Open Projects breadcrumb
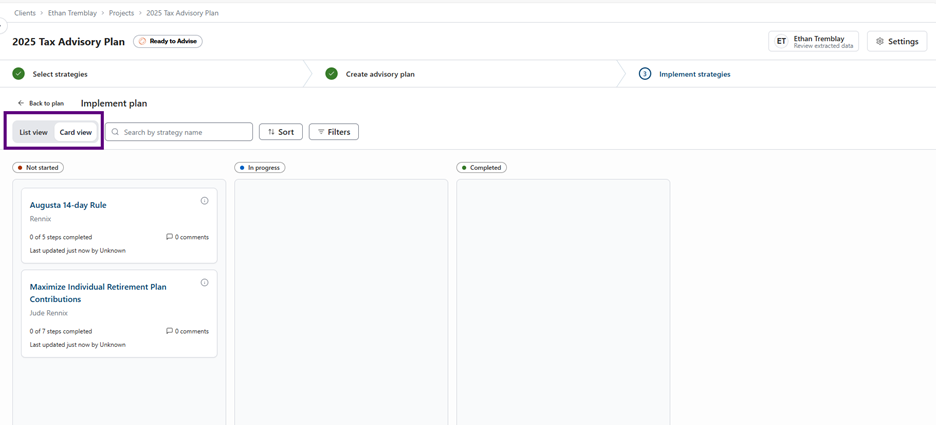 pyautogui.click(x=121, y=13)
